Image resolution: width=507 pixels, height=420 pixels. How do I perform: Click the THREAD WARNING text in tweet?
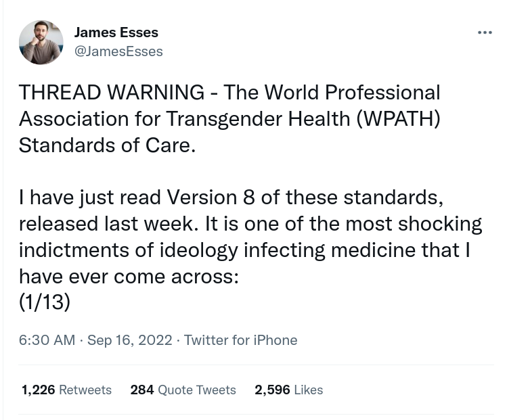click(112, 92)
